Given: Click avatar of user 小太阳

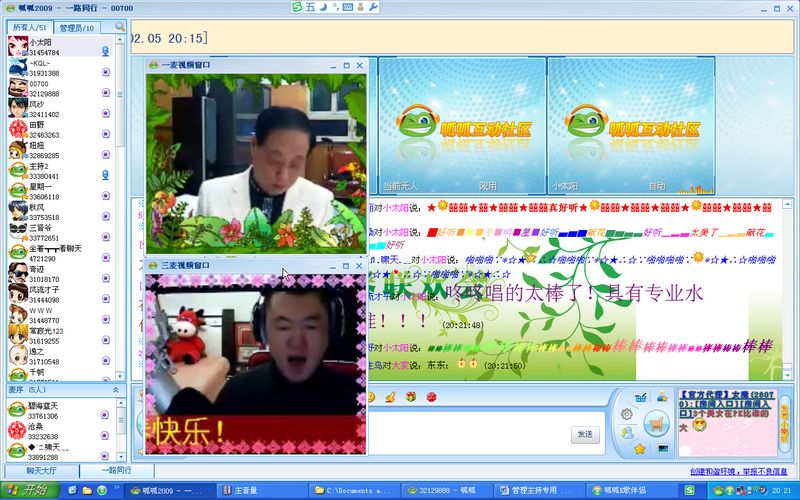Looking at the screenshot, I should tap(18, 46).
